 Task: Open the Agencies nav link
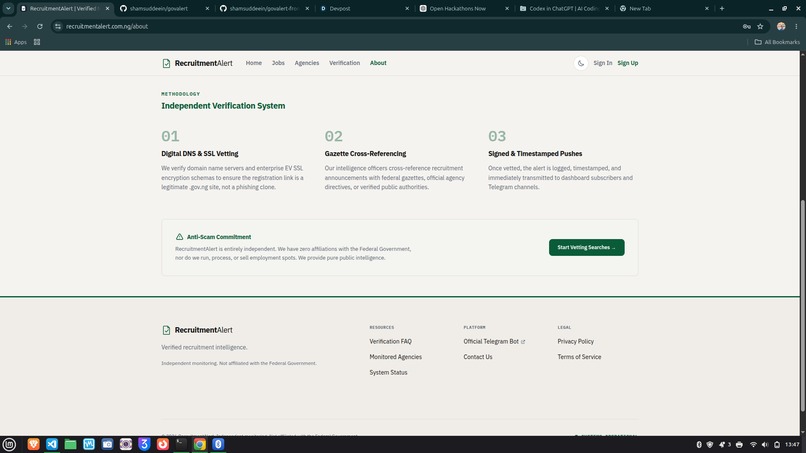pos(307,63)
